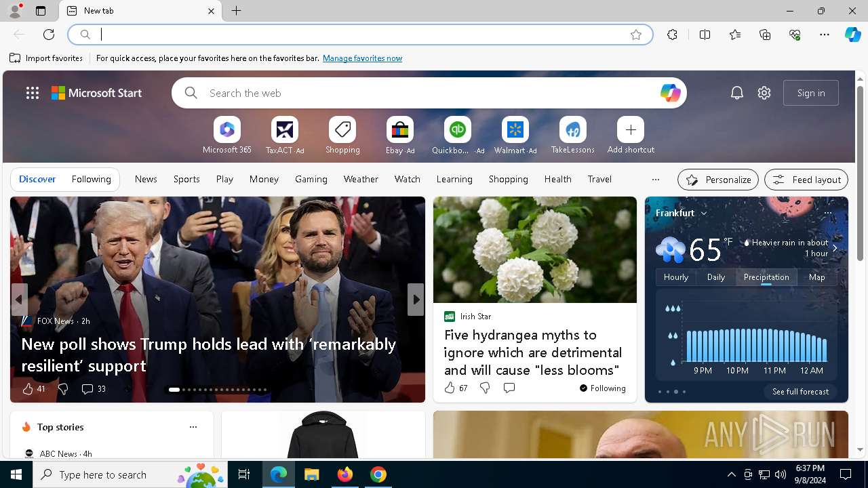Like the Trump poll story
The height and width of the screenshot is (488, 868).
(x=33, y=388)
